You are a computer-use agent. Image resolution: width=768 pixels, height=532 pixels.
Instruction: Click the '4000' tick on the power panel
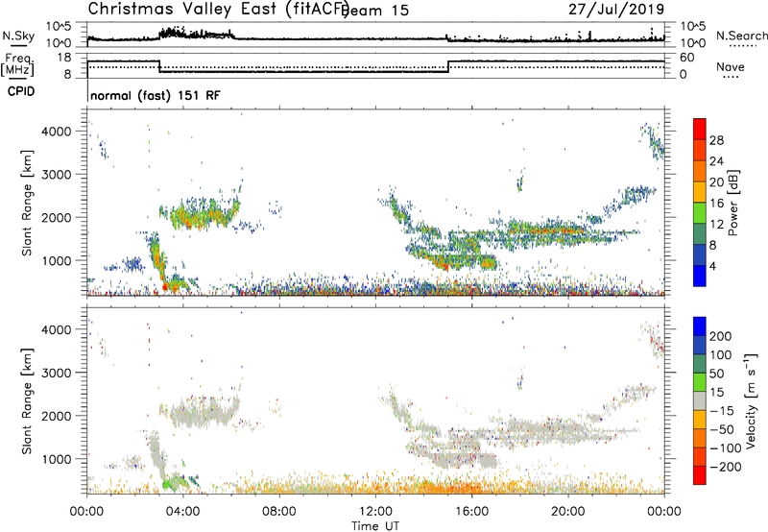coord(57,132)
